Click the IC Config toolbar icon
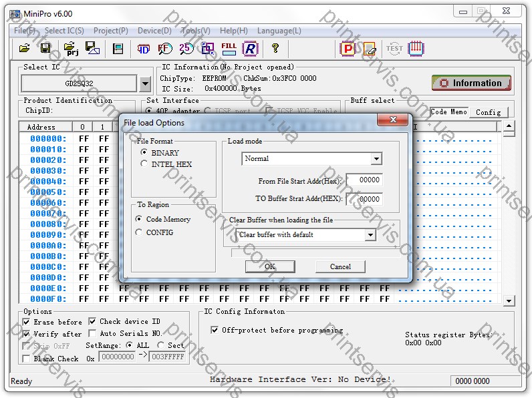 coord(118,49)
